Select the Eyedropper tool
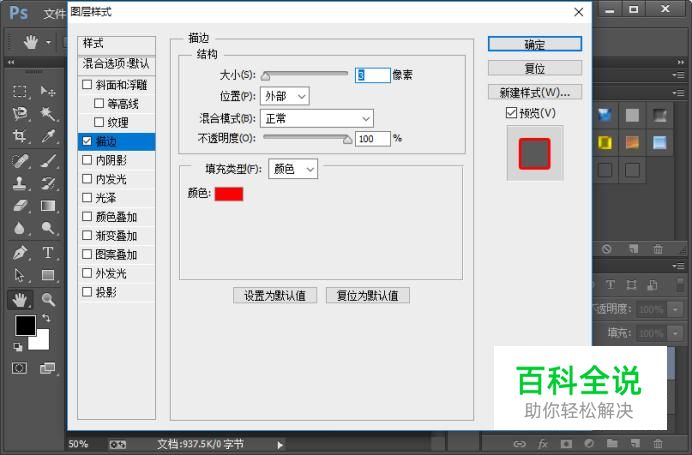Viewport: 692px width, 455px height. (48, 136)
